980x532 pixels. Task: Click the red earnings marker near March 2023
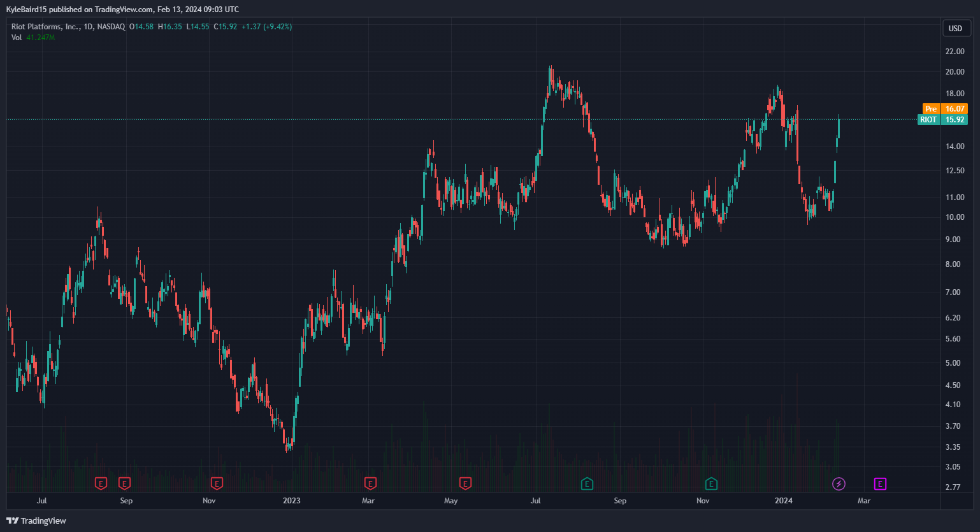point(370,484)
